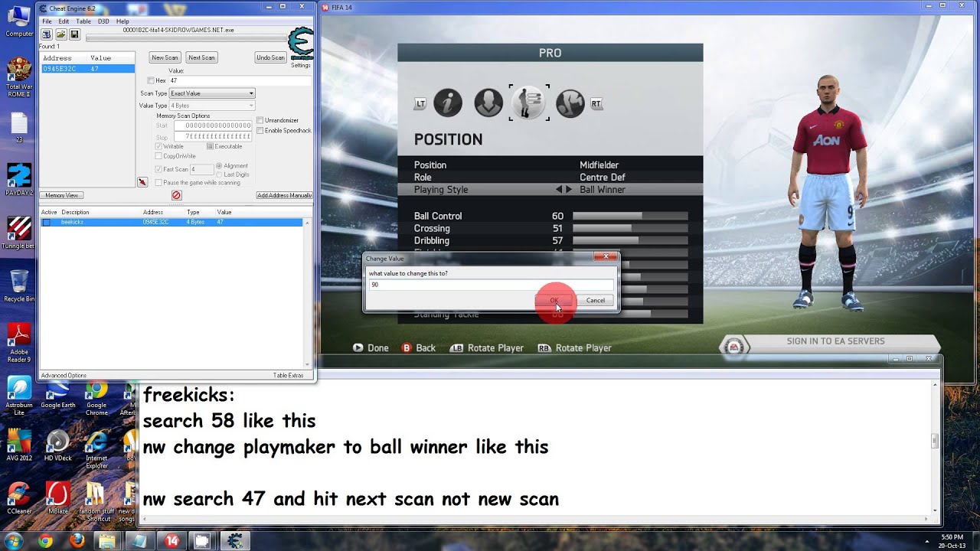This screenshot has width=980, height=551.
Task: Click the Undo Scan button
Action: (x=270, y=57)
